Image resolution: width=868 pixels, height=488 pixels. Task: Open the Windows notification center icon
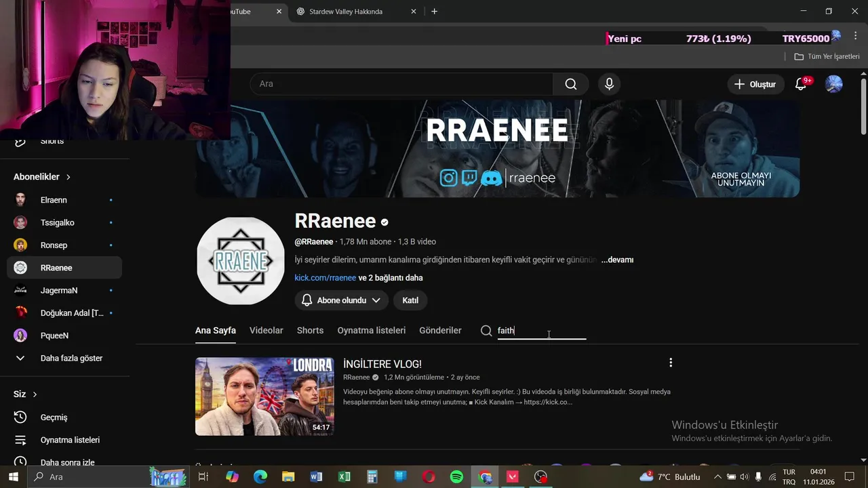[x=850, y=477]
